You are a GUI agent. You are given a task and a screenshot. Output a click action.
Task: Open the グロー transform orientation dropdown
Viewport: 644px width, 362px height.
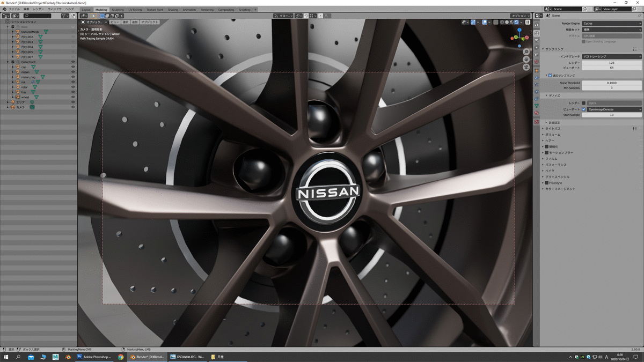pyautogui.click(x=283, y=16)
